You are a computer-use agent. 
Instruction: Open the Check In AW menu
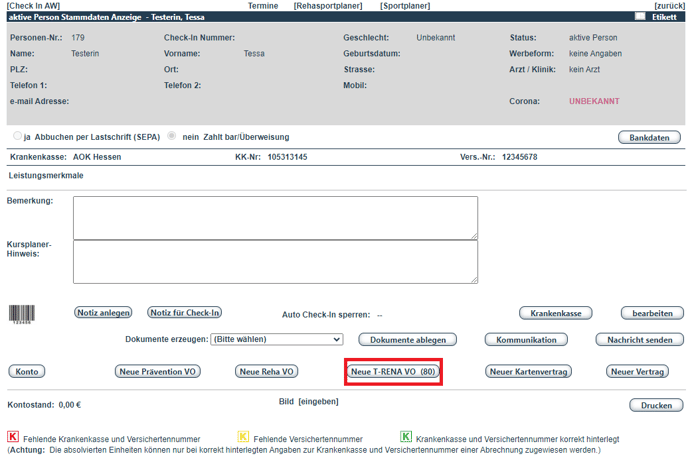(x=33, y=6)
